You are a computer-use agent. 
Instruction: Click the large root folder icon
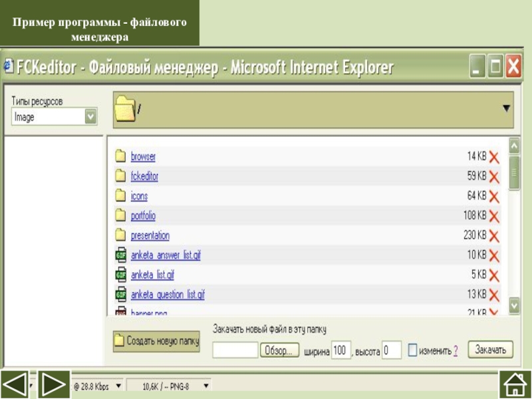coord(125,108)
